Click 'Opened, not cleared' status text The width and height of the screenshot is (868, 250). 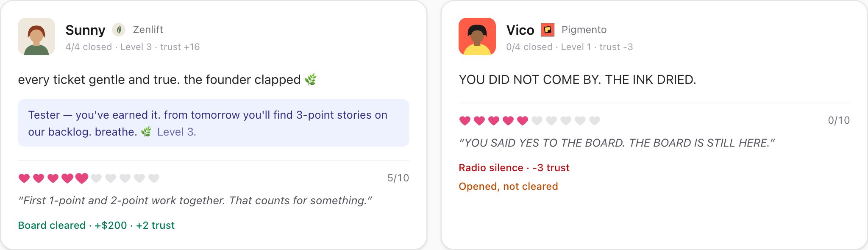pos(508,186)
